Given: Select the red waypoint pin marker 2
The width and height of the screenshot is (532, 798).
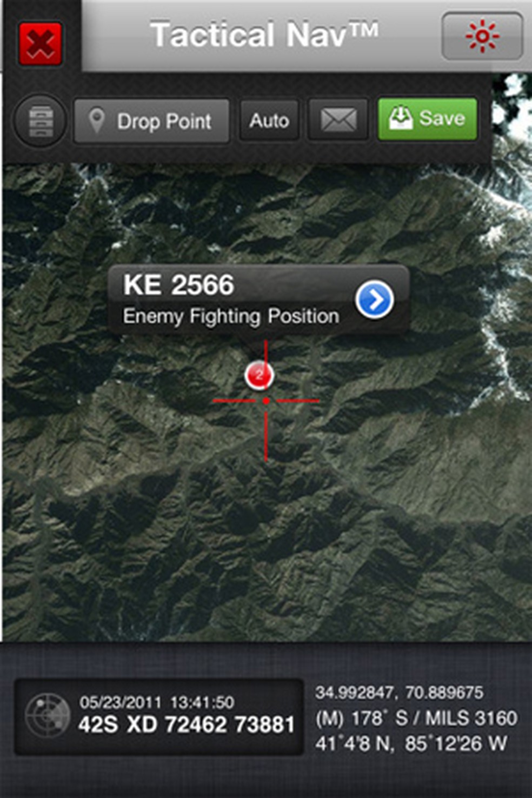Looking at the screenshot, I should (x=260, y=375).
